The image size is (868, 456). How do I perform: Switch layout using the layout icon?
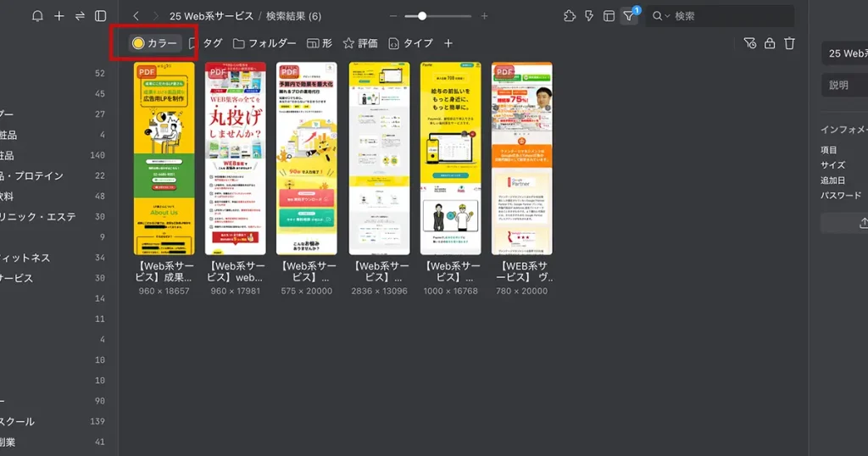[x=609, y=16]
